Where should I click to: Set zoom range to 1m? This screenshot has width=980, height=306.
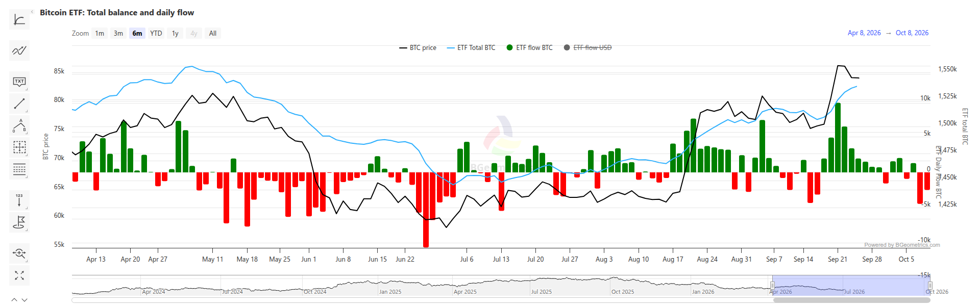click(x=100, y=33)
